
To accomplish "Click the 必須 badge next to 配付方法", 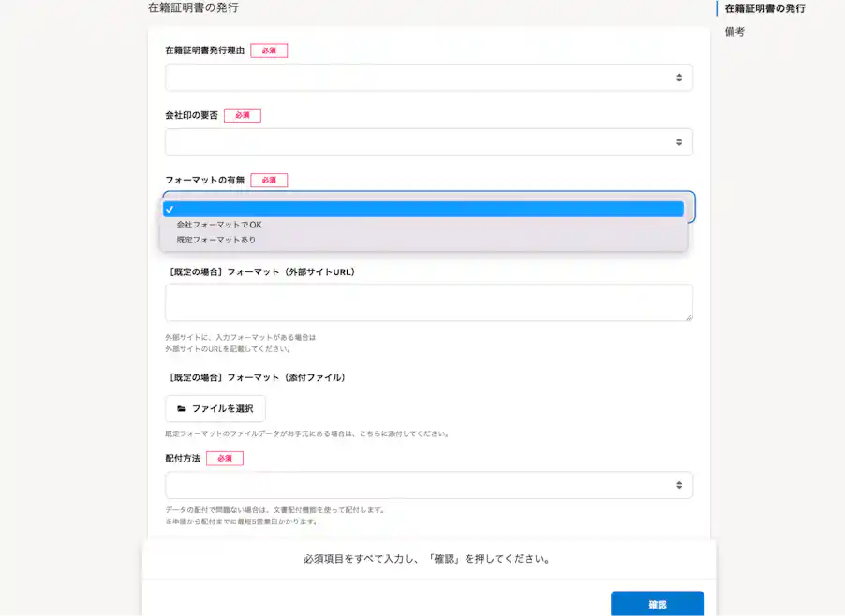I will click(x=224, y=458).
